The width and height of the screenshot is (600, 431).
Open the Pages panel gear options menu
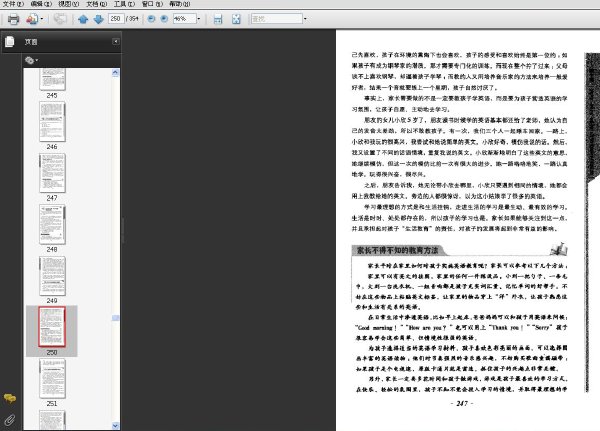(x=31, y=60)
